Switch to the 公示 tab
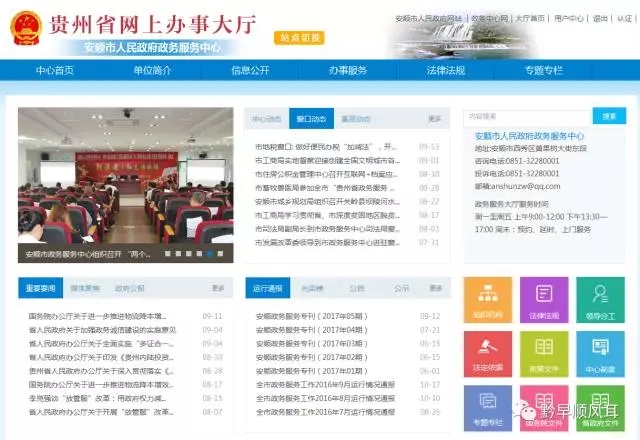The height and width of the screenshot is (440, 640). click(x=402, y=288)
